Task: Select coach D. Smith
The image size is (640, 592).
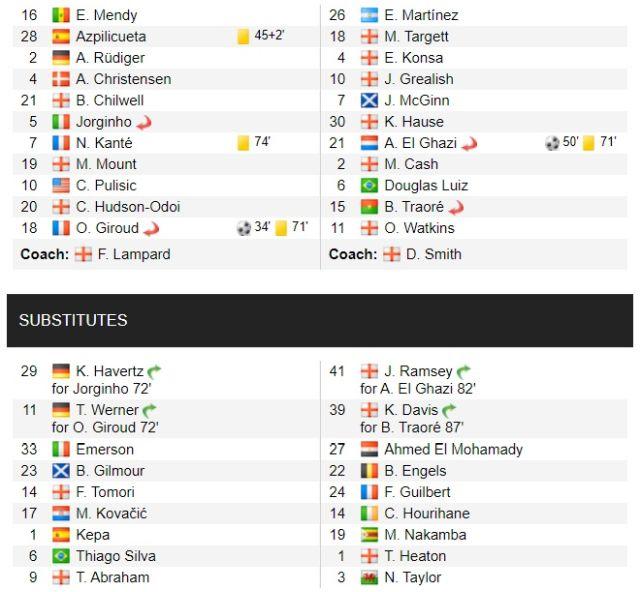Action: [433, 254]
